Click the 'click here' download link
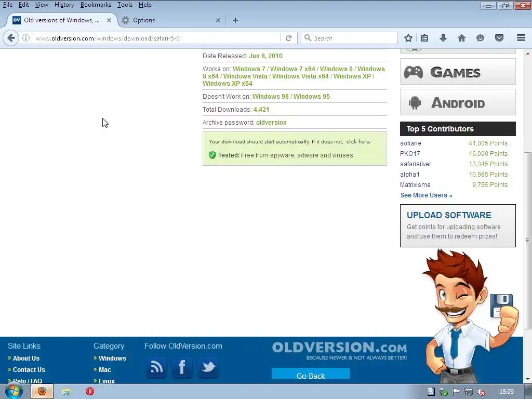Screen dimensions: 532x399 [357, 141]
